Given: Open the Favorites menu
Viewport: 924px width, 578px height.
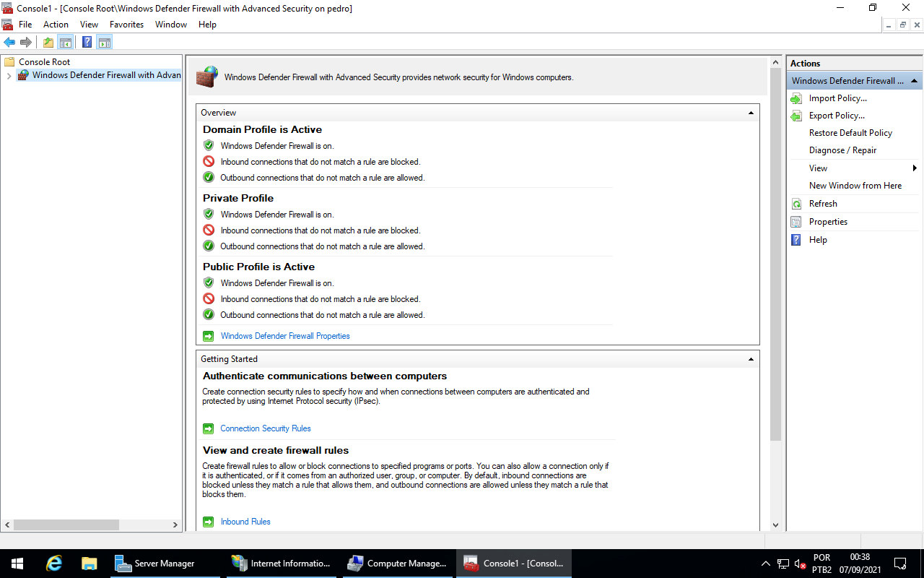Looking at the screenshot, I should pos(126,24).
